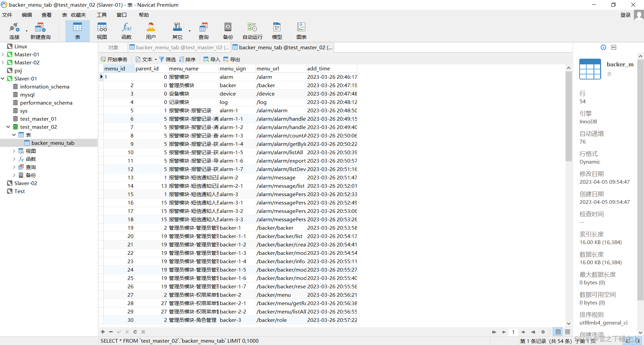644x345 pixels.
Task: Open the 编辑 menu
Action: coord(27,15)
